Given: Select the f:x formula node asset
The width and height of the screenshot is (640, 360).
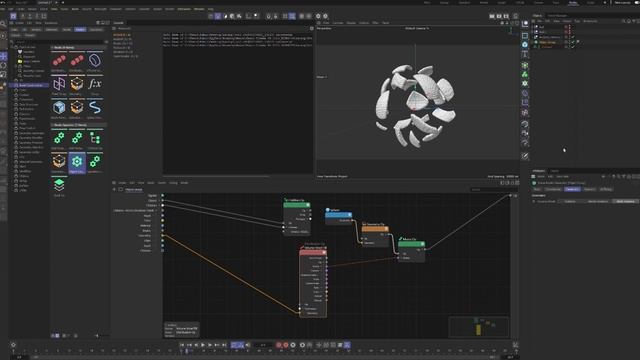Looking at the screenshot, I should (x=95, y=84).
